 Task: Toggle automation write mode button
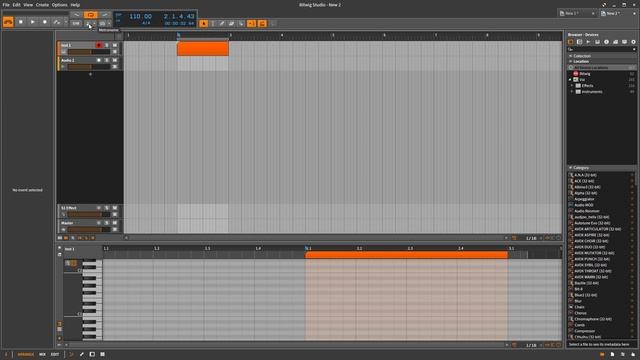[x=57, y=22]
